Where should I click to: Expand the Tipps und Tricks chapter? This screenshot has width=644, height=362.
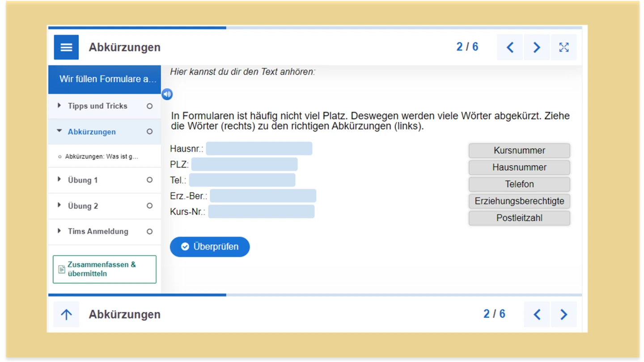coord(97,106)
